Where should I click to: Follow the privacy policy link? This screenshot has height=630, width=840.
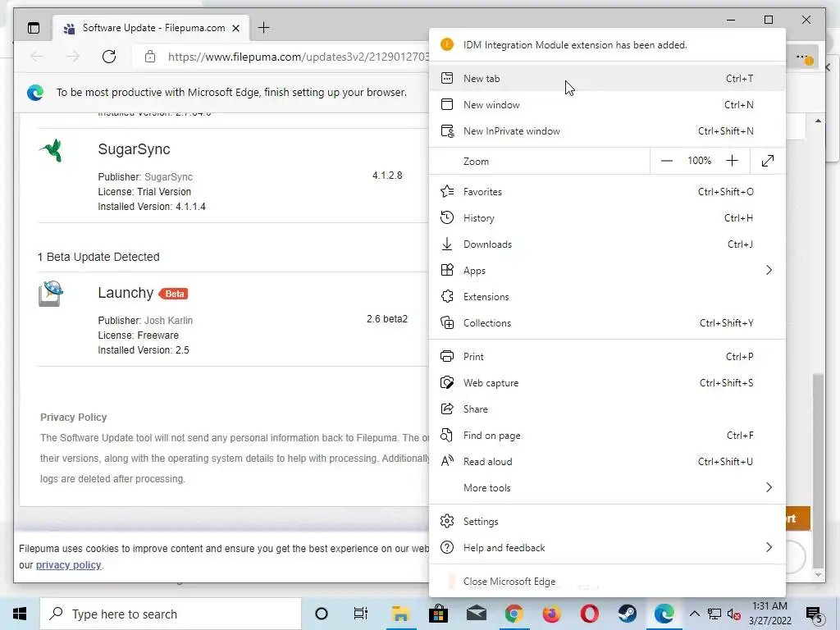[x=69, y=564]
